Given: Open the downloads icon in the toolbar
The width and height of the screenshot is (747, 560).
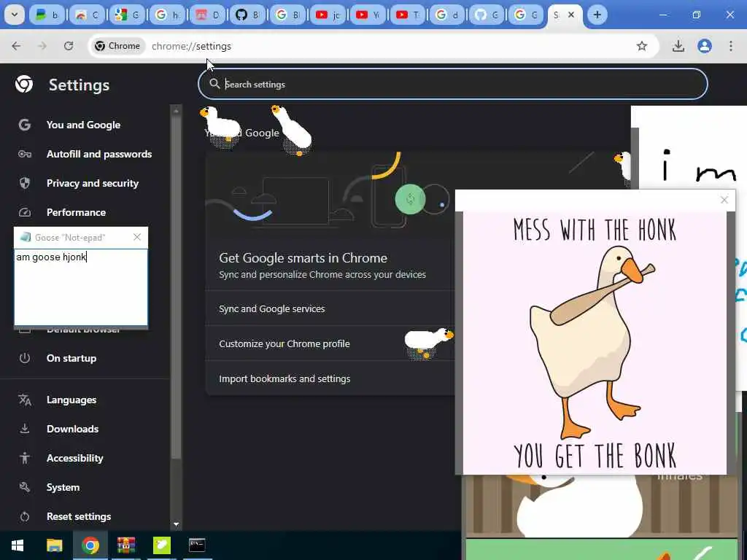Looking at the screenshot, I should [x=678, y=46].
